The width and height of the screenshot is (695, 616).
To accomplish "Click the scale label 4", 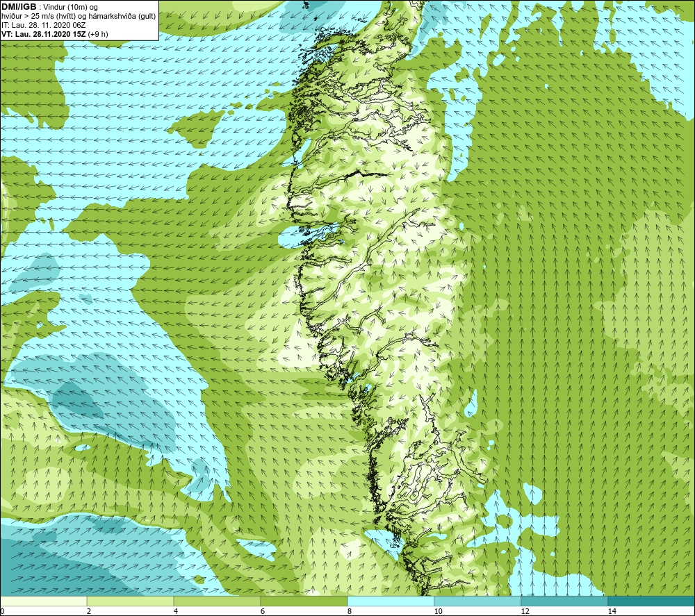I will point(176,612).
